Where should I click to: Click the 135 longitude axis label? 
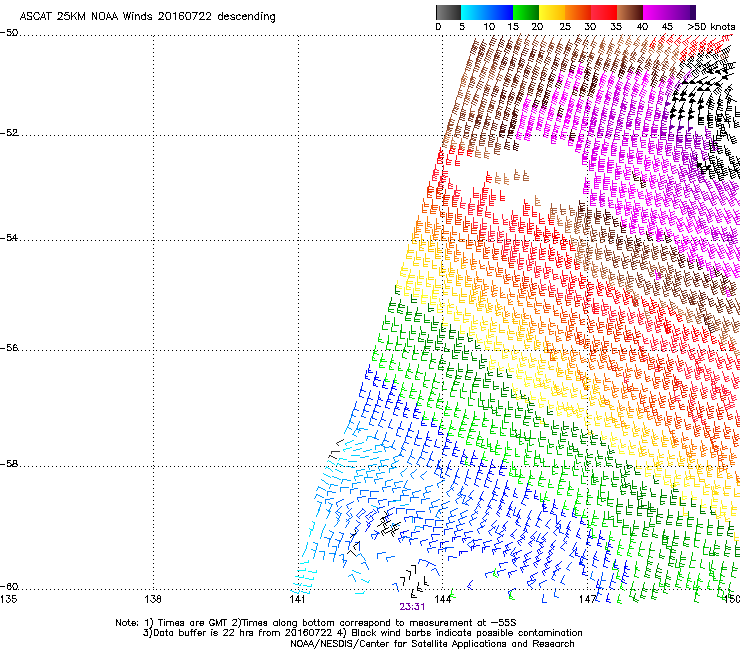pos(8,599)
